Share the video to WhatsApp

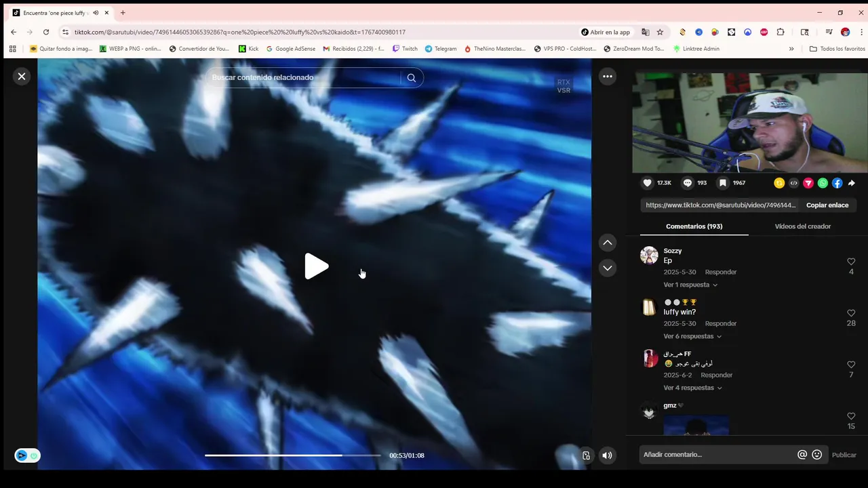pyautogui.click(x=823, y=183)
